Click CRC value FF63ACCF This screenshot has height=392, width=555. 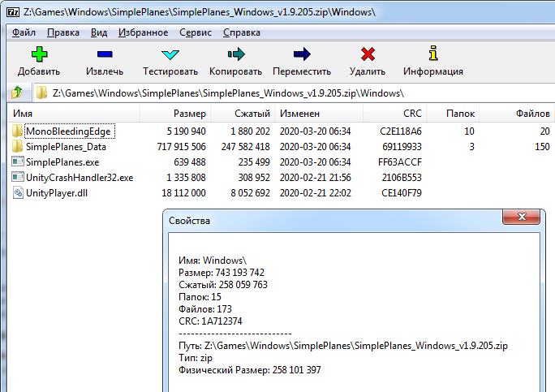point(400,162)
